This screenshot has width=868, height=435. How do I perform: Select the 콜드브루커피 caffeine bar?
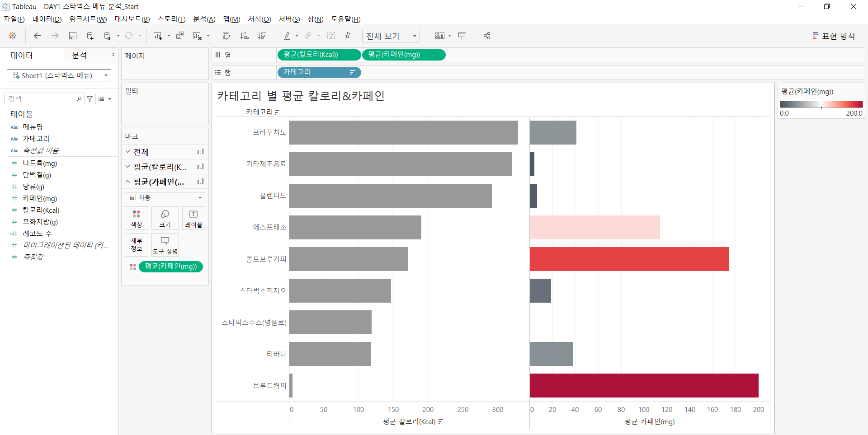click(x=629, y=259)
